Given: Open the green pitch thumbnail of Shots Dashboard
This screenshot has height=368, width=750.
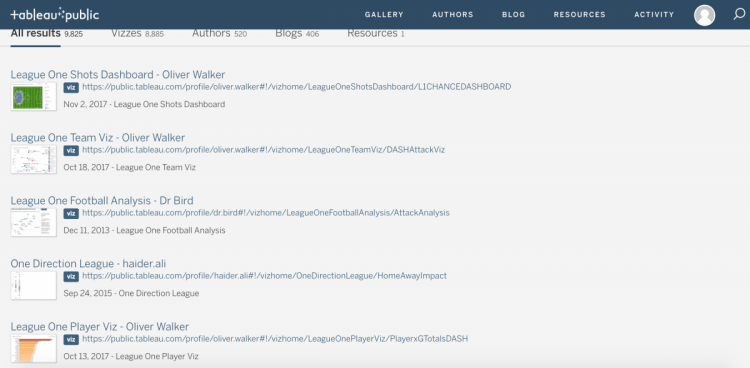Looking at the screenshot, I should [x=33, y=97].
